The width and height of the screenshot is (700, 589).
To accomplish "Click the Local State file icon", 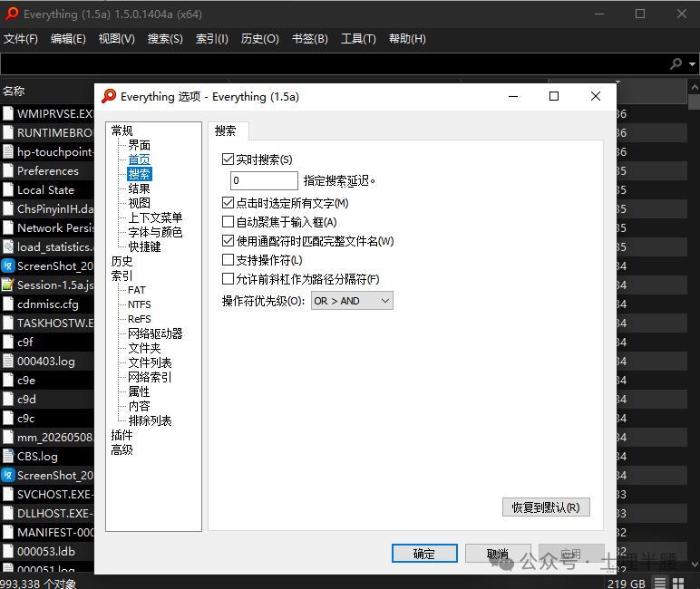I will (8, 189).
